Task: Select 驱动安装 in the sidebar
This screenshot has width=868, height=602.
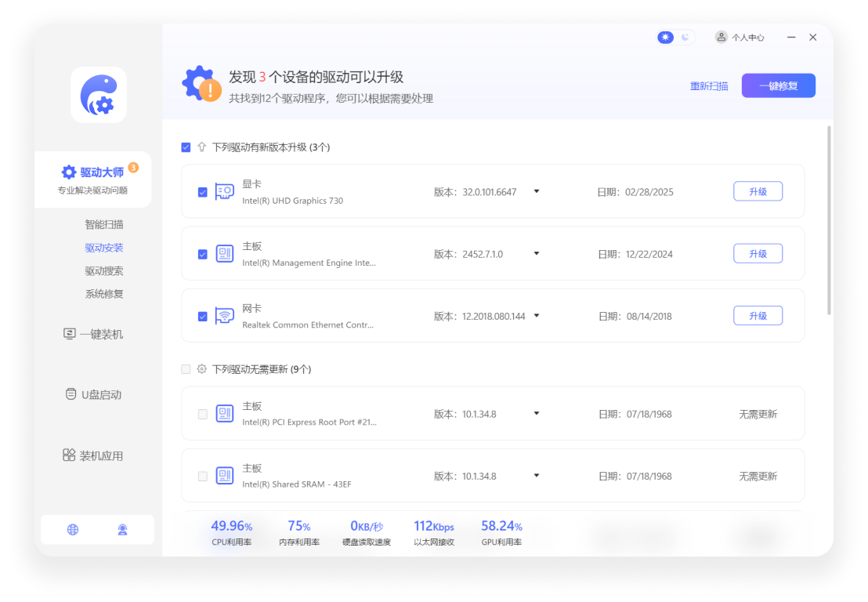Action: coord(104,248)
